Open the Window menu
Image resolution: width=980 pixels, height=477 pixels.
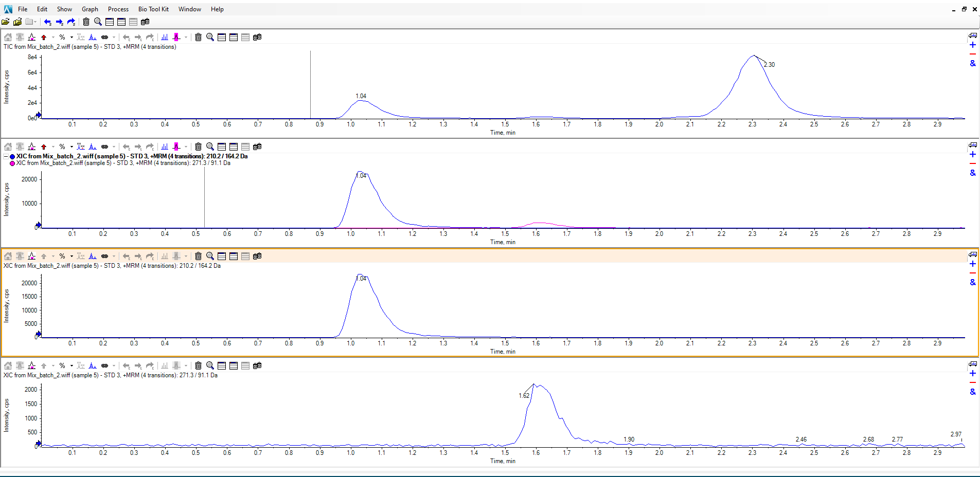[x=190, y=9]
